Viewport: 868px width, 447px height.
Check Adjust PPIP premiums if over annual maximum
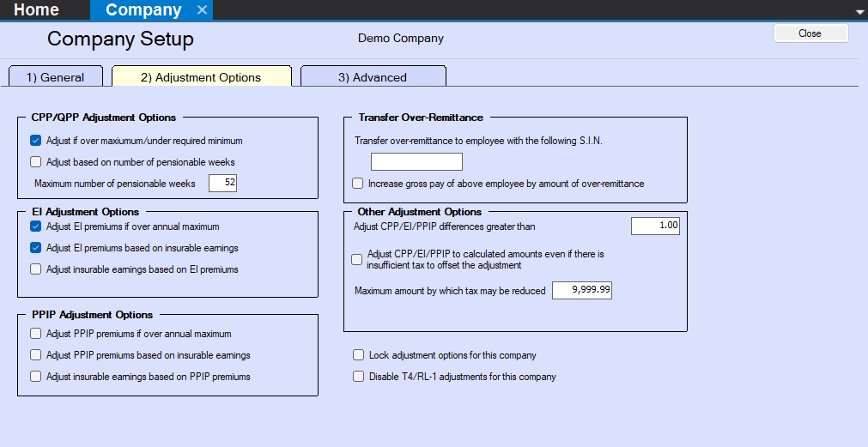tap(36, 334)
